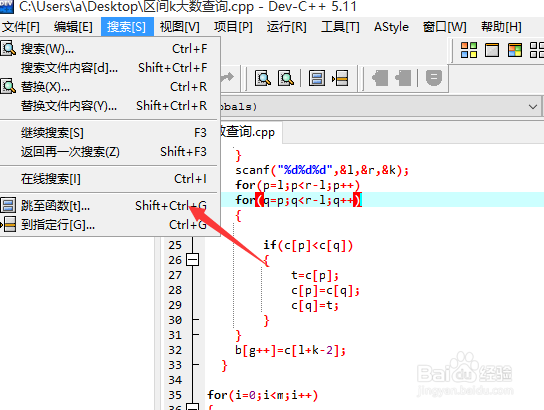Click the grey shield-shaped toolbar icon

[434, 78]
